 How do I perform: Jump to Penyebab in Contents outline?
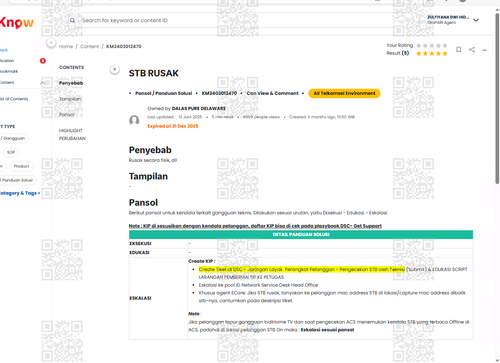[71, 83]
